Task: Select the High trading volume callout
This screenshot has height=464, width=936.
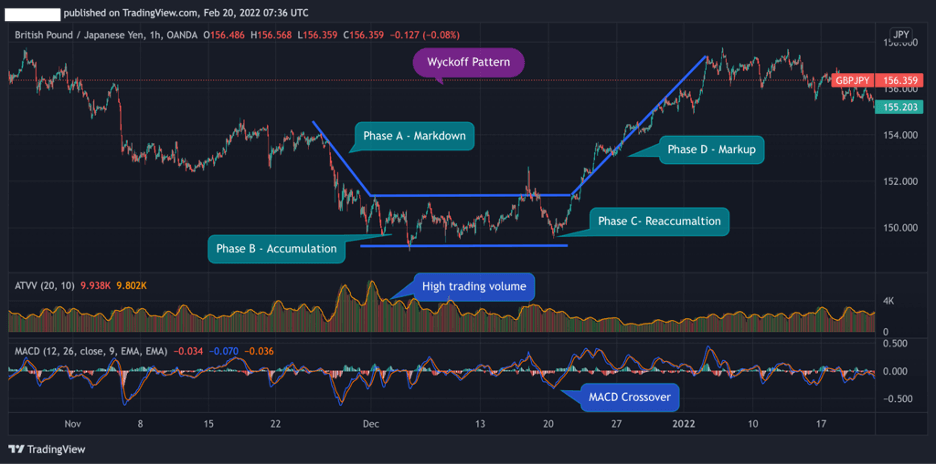Action: click(474, 287)
